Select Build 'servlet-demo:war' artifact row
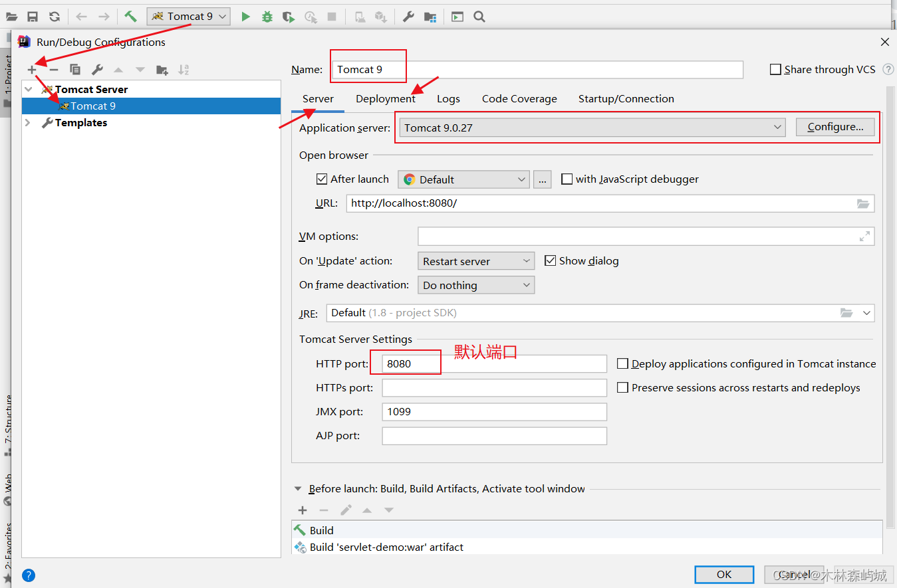 click(587, 547)
